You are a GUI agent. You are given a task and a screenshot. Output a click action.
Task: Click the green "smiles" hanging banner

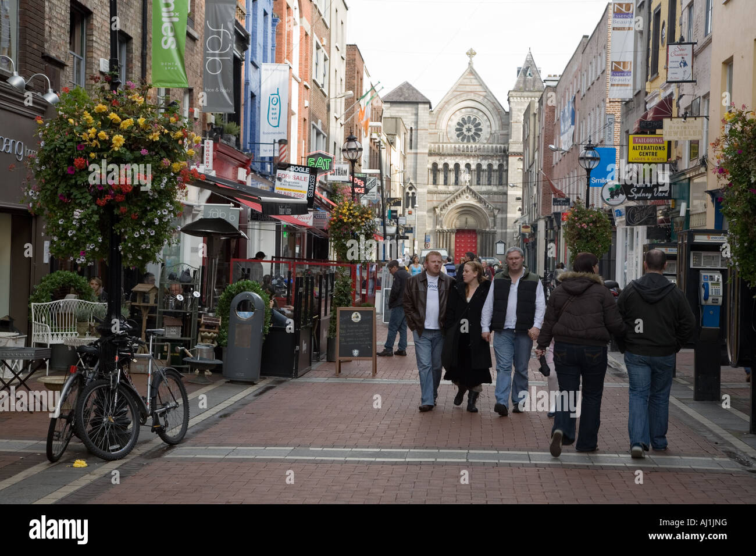(x=169, y=44)
